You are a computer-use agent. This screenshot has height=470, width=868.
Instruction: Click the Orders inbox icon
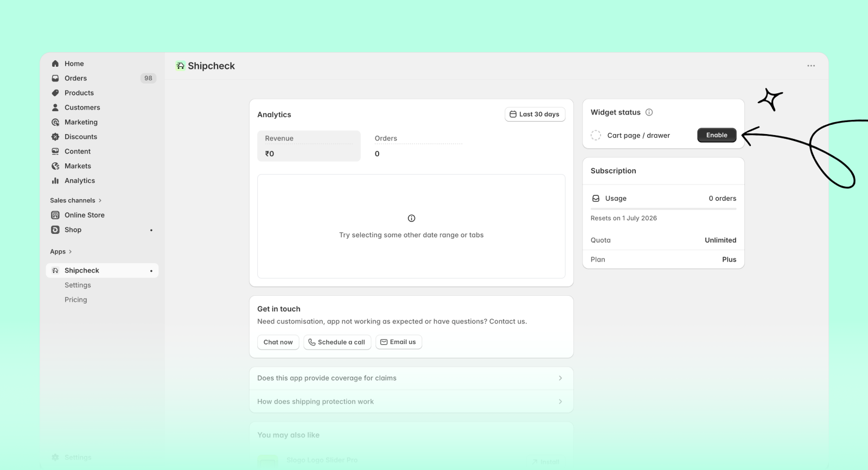55,78
